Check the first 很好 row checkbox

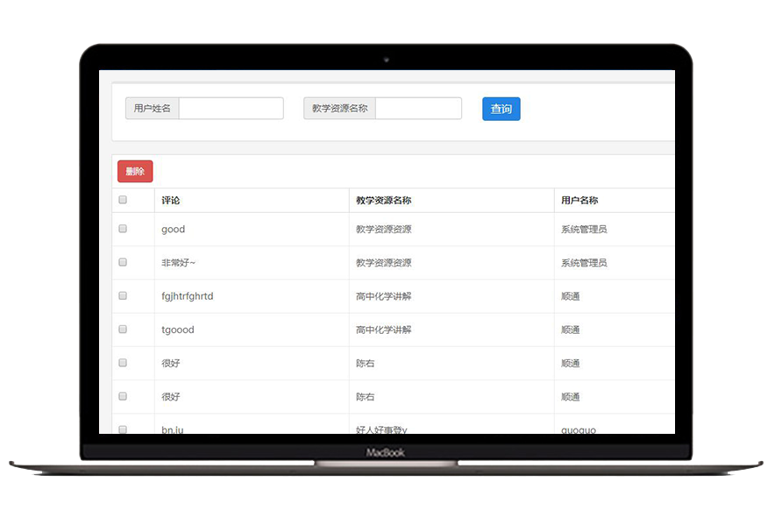[x=123, y=363]
